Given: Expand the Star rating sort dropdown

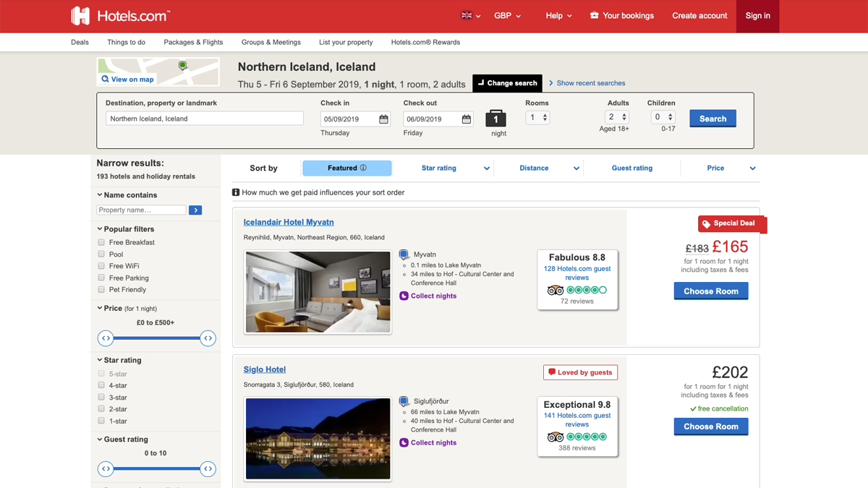Looking at the screenshot, I should pyautogui.click(x=487, y=168).
